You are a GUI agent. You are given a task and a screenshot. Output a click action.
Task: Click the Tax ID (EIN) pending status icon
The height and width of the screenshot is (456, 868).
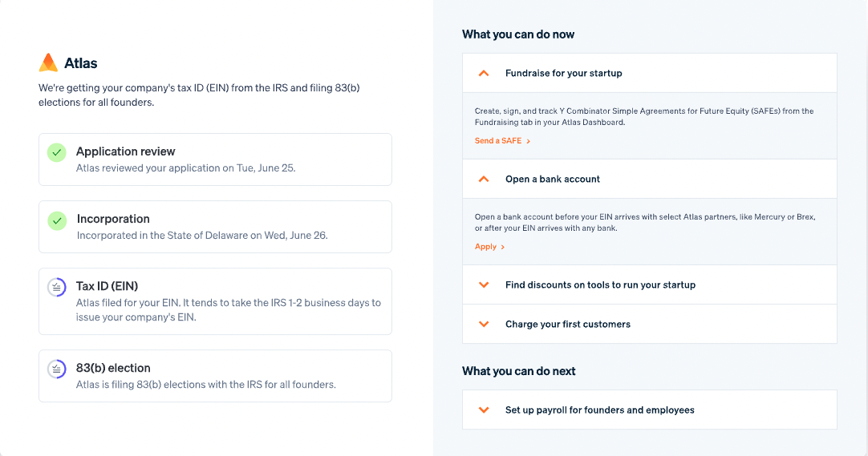[x=56, y=288]
